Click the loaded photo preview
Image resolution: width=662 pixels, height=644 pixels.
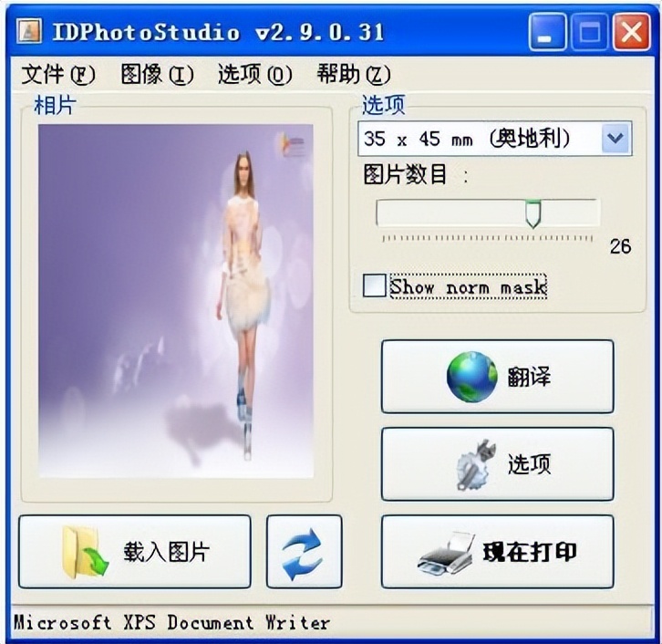[176, 301]
